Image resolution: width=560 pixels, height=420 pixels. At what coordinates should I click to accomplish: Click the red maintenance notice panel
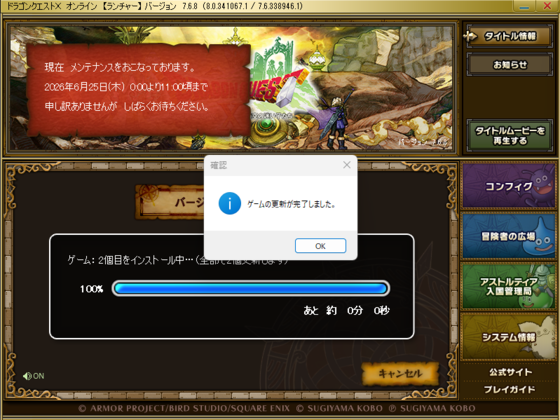[x=139, y=90]
